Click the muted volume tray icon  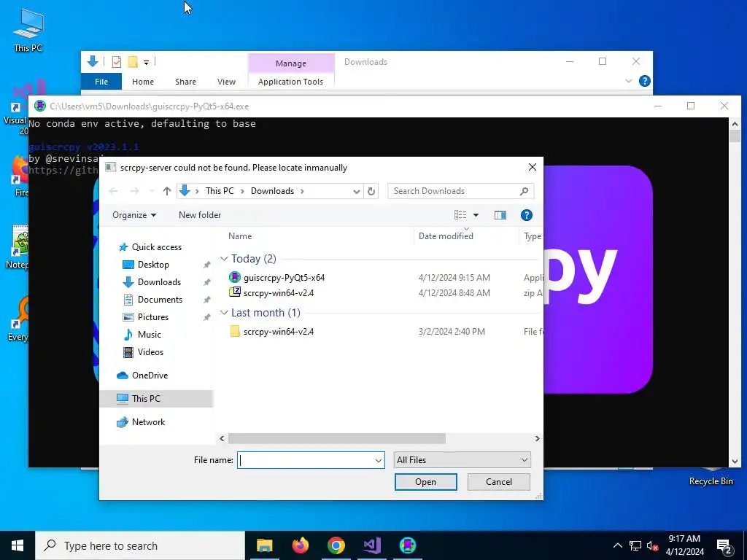(x=653, y=545)
